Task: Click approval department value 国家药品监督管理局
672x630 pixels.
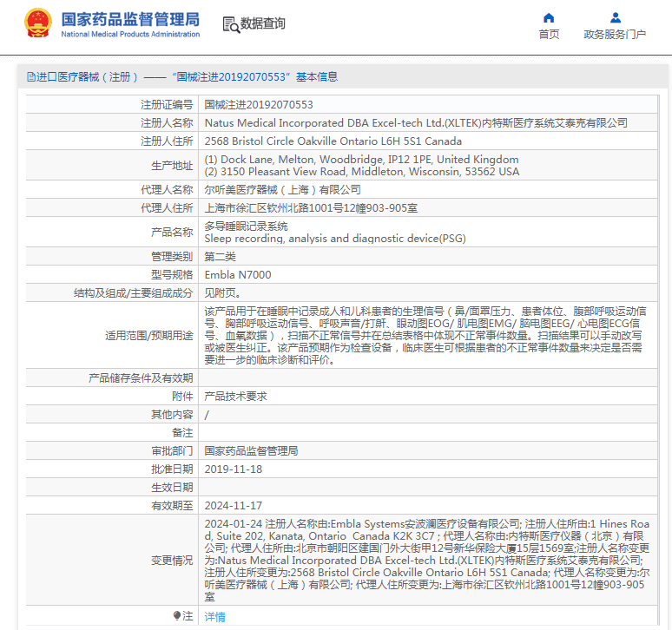Action: tap(251, 451)
